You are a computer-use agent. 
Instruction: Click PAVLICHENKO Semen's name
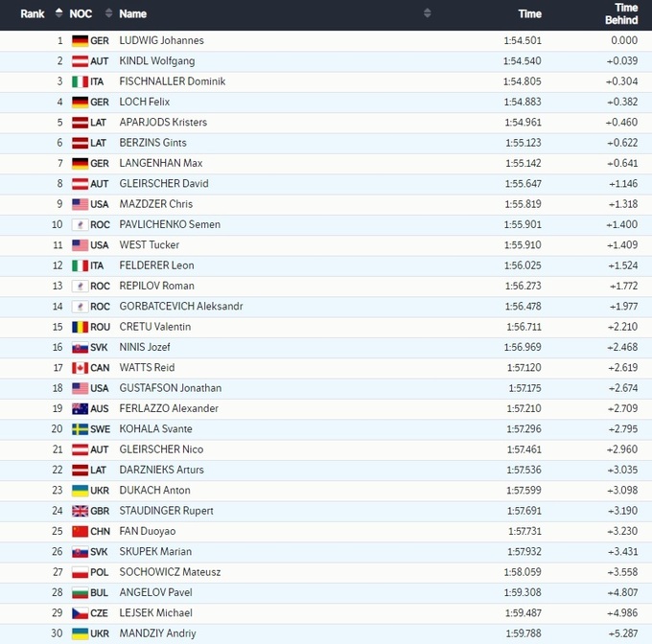[x=170, y=224]
